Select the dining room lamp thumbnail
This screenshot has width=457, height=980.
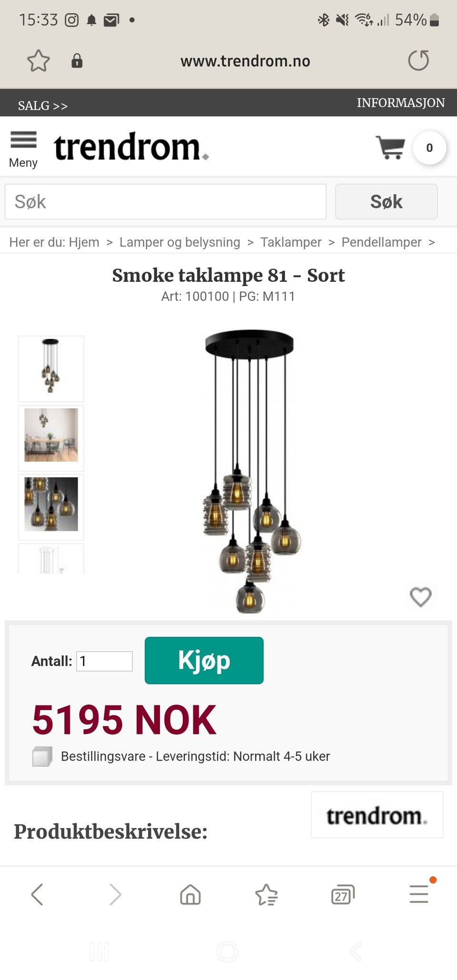tap(51, 435)
